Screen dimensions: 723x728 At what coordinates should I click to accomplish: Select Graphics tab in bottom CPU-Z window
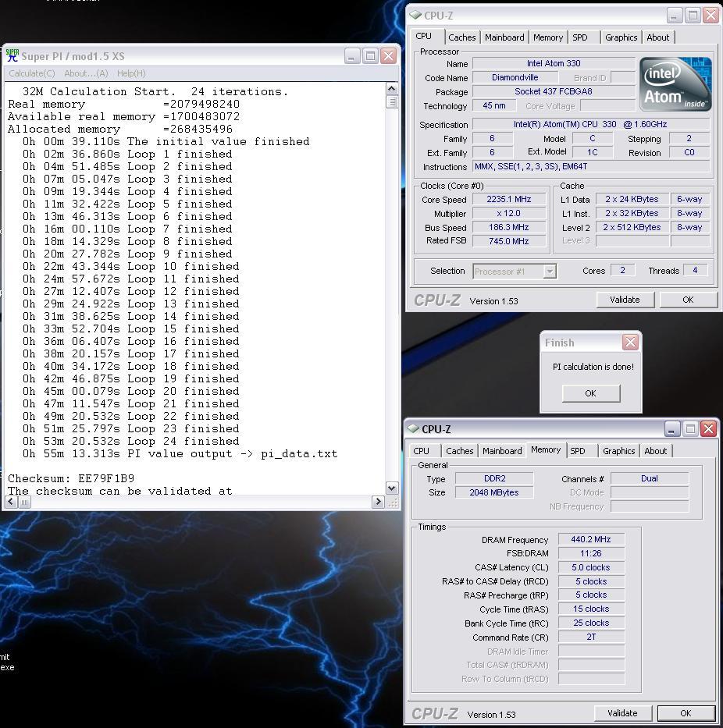(618, 451)
